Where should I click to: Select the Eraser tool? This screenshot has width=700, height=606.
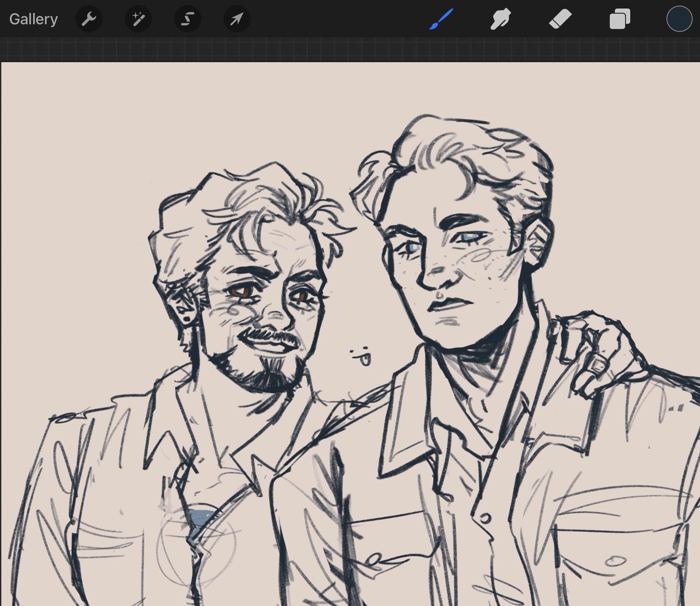coord(560,20)
